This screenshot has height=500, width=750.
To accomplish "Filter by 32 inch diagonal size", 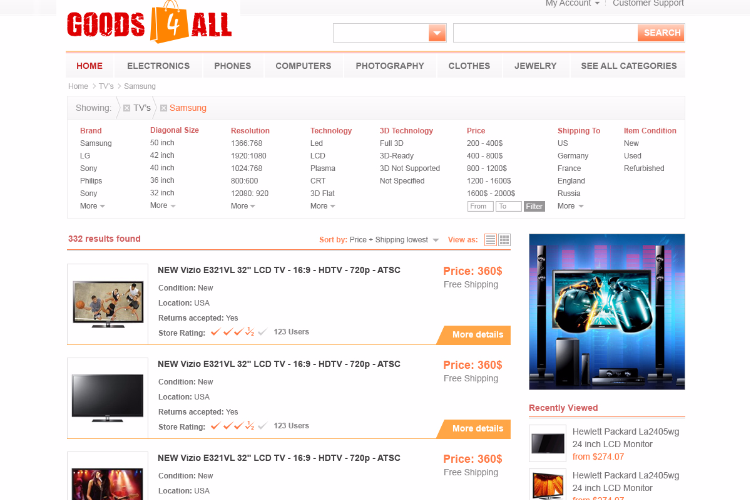I will pos(162,193).
